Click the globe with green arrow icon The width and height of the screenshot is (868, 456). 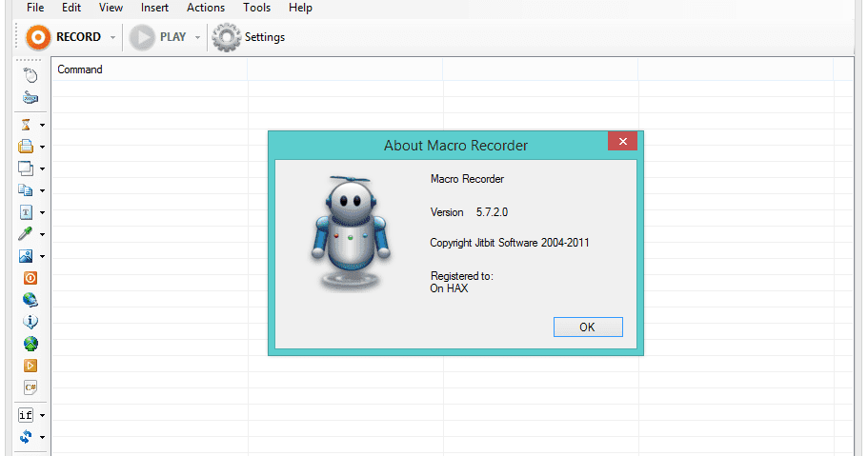pos(30,344)
